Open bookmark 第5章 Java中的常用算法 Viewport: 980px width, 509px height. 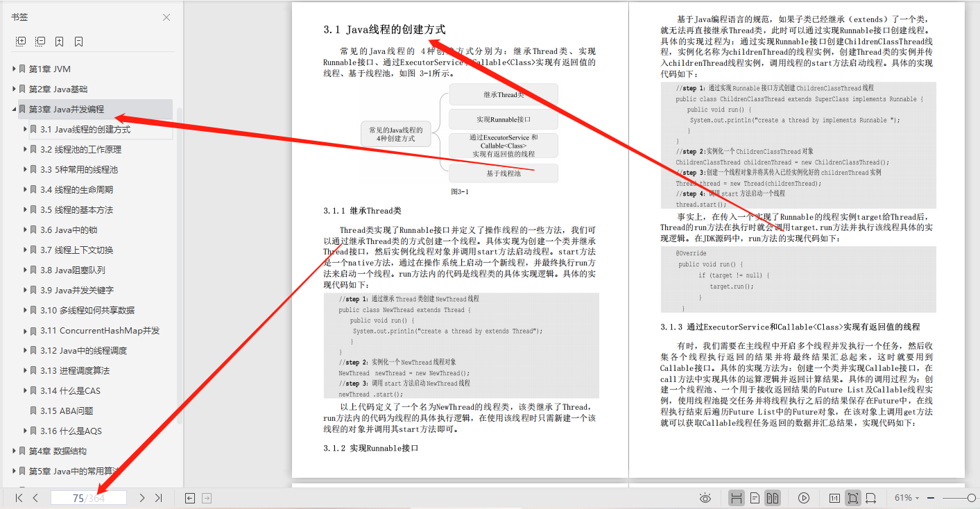74,472
